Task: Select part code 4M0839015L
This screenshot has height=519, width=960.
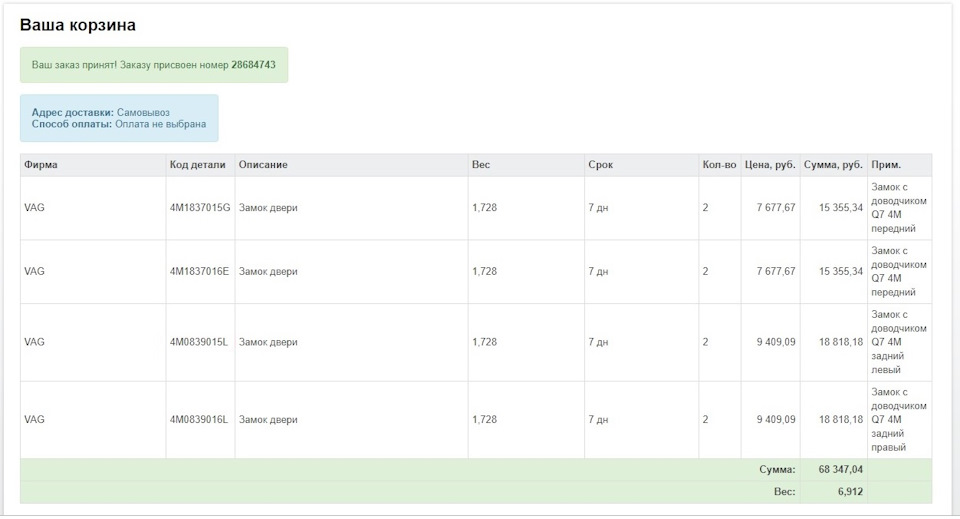Action: tap(198, 342)
